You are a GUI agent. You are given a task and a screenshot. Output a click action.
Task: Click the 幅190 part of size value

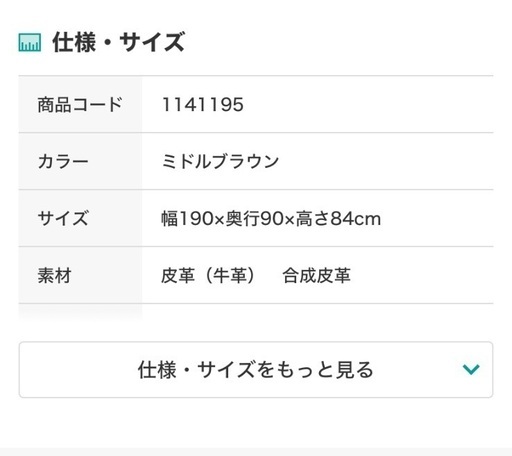[x=187, y=219]
